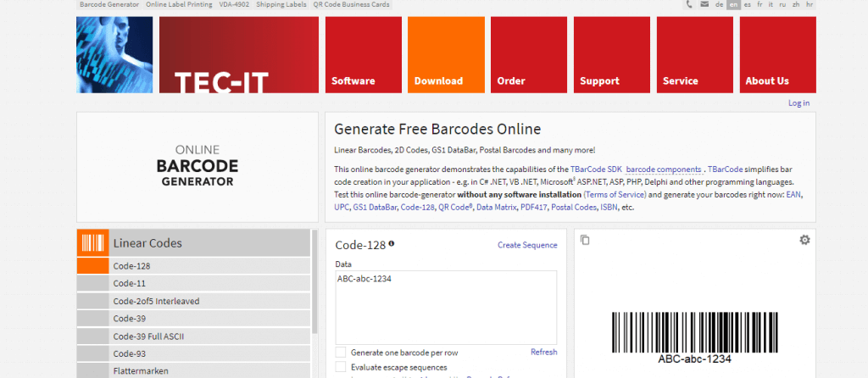Open the barcode components link
Screen dimensions: 868x378
(664, 169)
